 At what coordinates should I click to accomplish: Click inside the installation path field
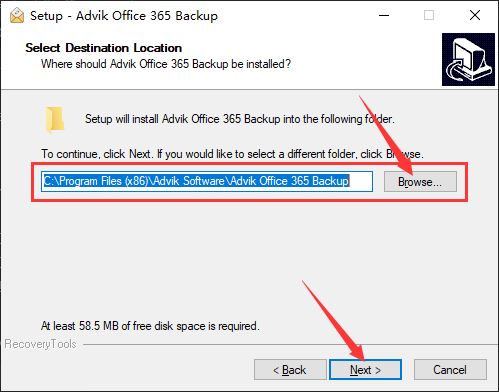click(x=207, y=181)
